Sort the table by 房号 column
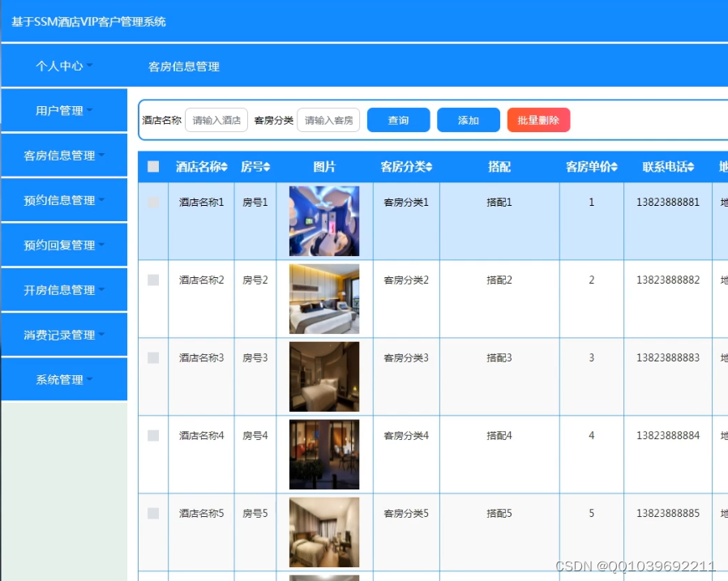Viewport: 728px width, 581px height. [x=255, y=167]
